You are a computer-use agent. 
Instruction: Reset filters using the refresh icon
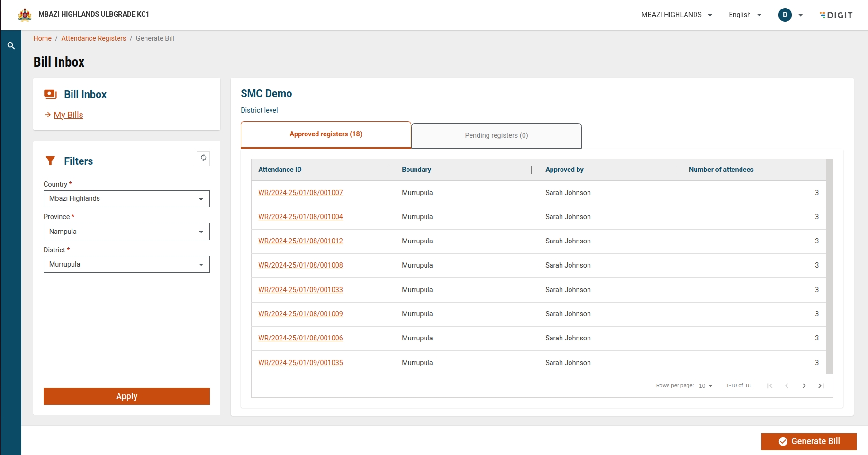tap(203, 158)
